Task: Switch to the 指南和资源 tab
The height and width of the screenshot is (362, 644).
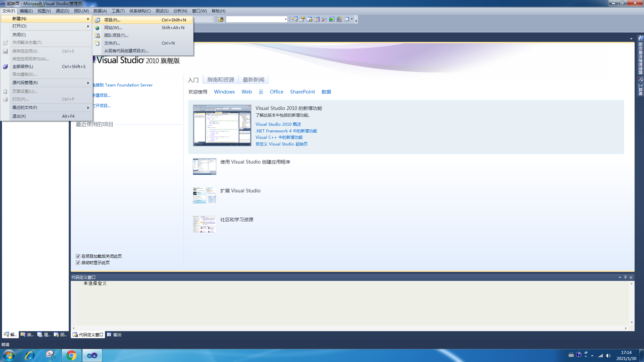Action: 221,79
